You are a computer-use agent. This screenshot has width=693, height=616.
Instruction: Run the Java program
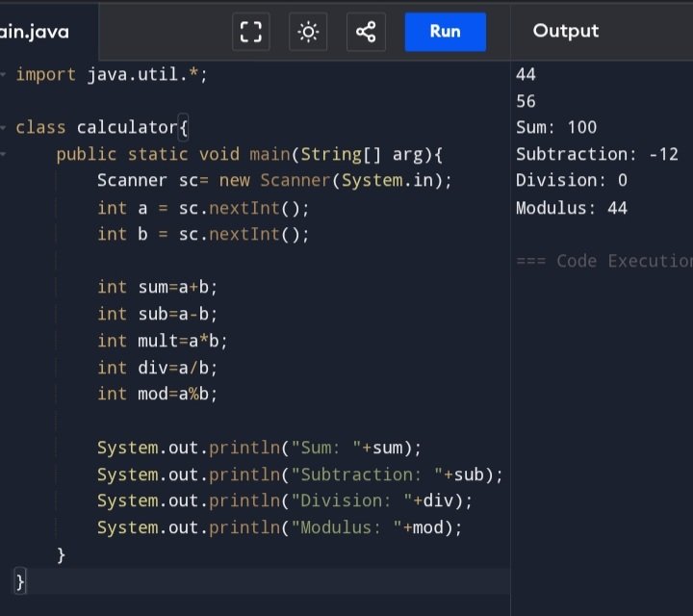[445, 32]
